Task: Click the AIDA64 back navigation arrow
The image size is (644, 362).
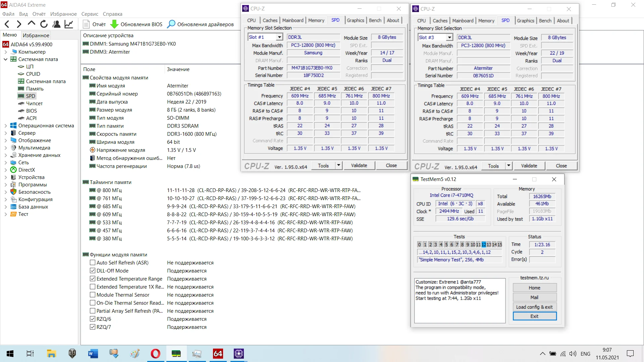Action: tap(7, 24)
